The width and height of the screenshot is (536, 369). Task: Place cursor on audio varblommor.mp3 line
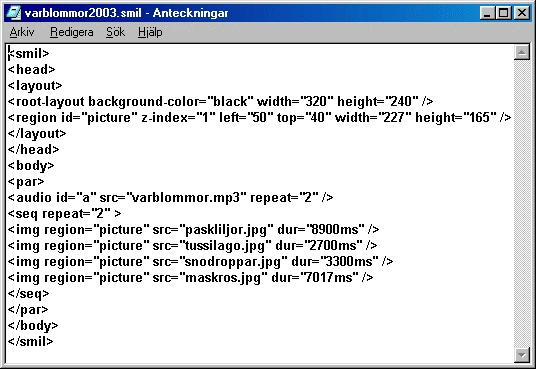point(170,198)
